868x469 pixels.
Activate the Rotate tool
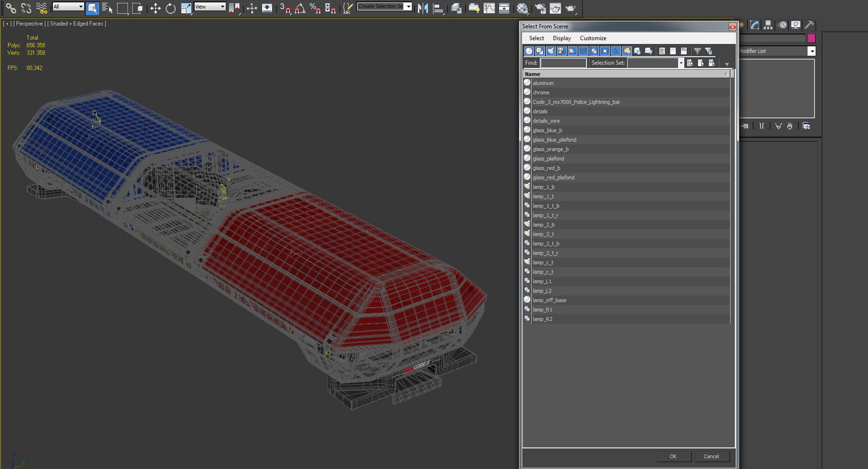[171, 8]
